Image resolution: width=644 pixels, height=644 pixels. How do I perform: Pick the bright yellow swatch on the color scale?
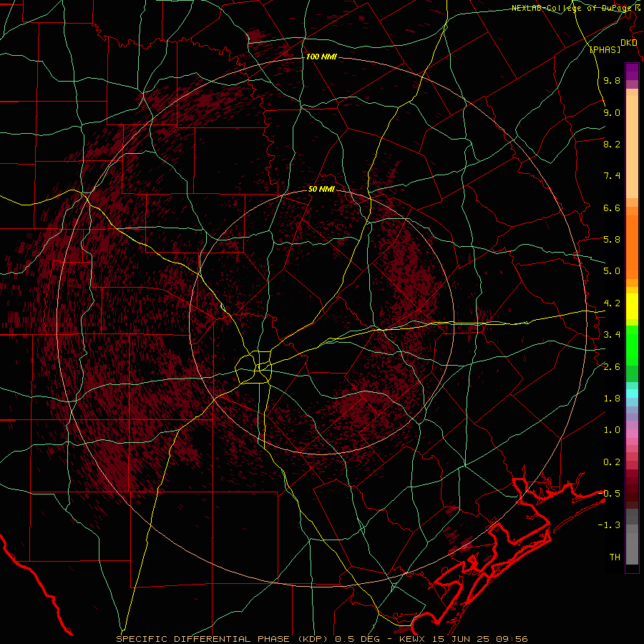click(x=632, y=306)
